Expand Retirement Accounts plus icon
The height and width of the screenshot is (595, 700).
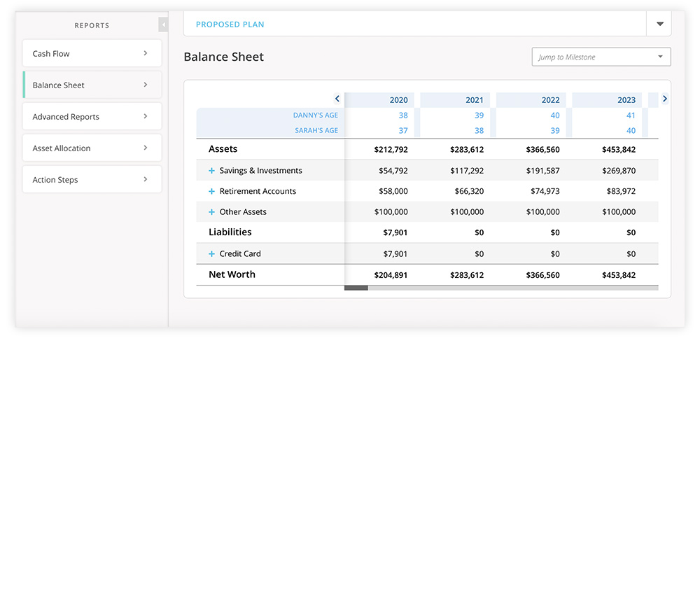(211, 191)
